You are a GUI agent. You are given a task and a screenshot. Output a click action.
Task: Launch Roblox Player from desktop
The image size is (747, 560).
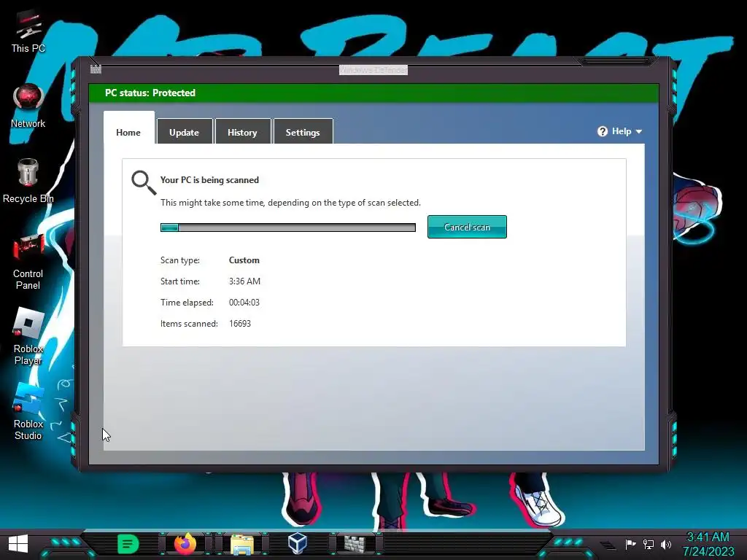(x=28, y=336)
